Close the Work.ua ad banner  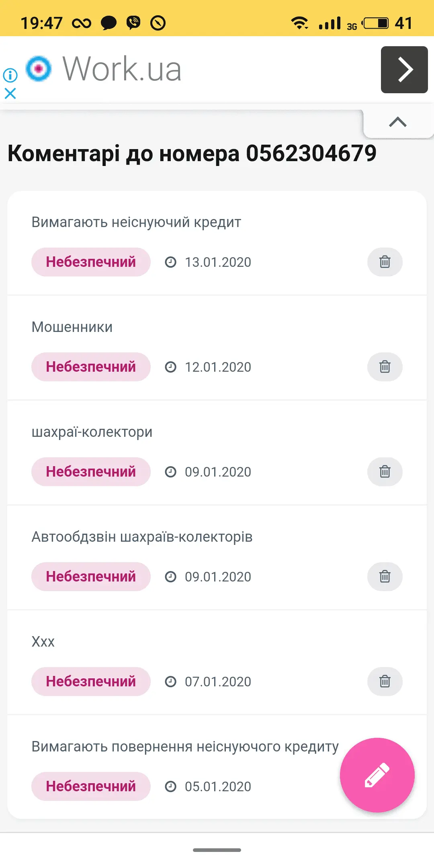click(10, 94)
